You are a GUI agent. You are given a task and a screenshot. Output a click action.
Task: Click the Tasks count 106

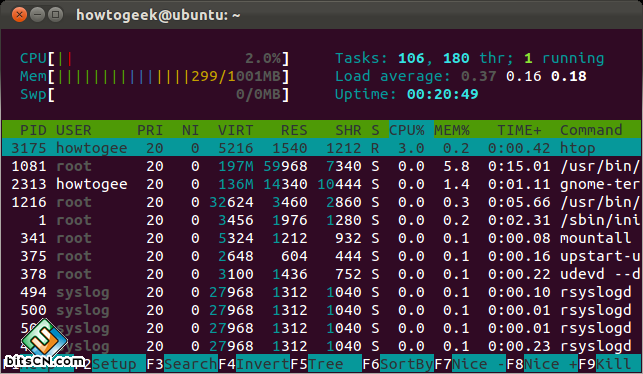click(x=411, y=58)
